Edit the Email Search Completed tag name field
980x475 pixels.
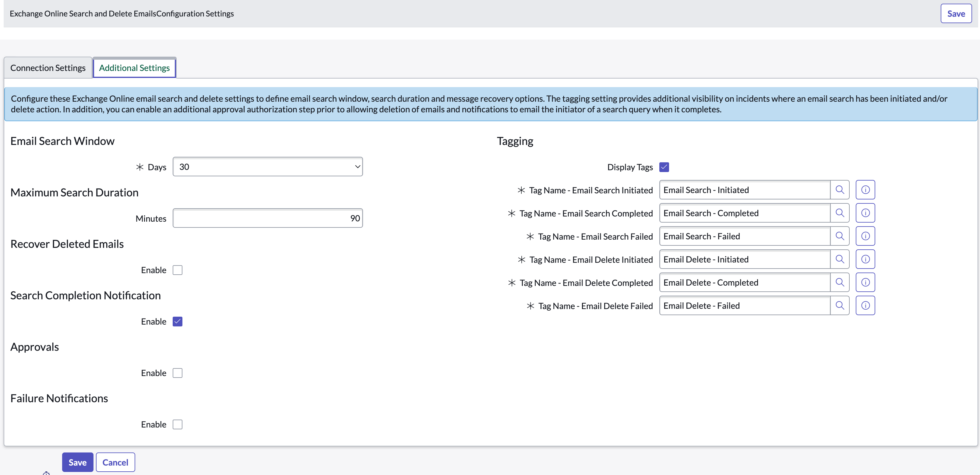tap(745, 213)
